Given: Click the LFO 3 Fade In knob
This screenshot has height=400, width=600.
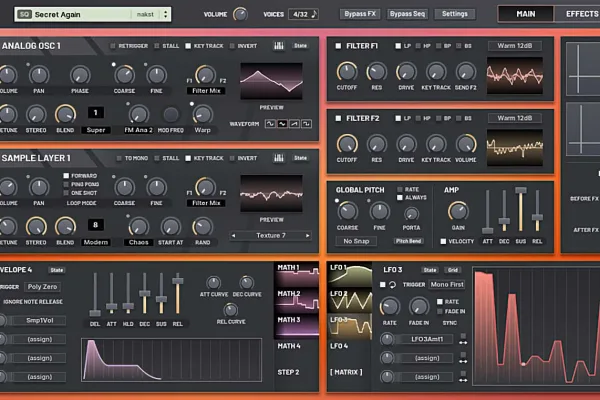Looking at the screenshot, I should point(419,307).
